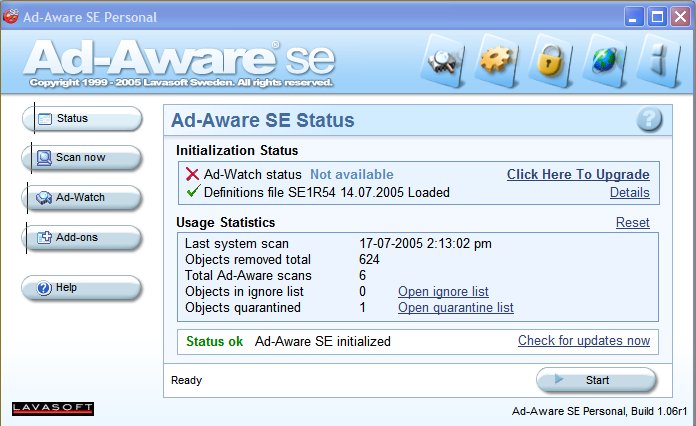Click the question mark help icon in Status header
This screenshot has width=696, height=426.
pos(649,120)
